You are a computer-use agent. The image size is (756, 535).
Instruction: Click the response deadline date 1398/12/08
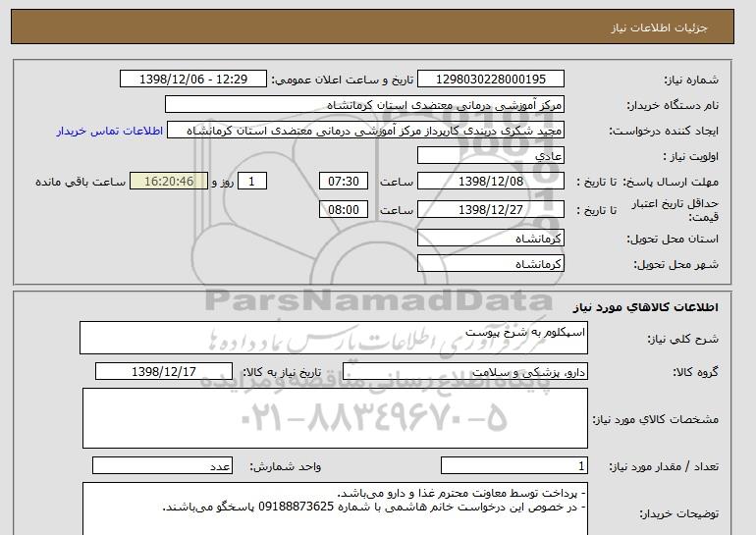pos(491,182)
